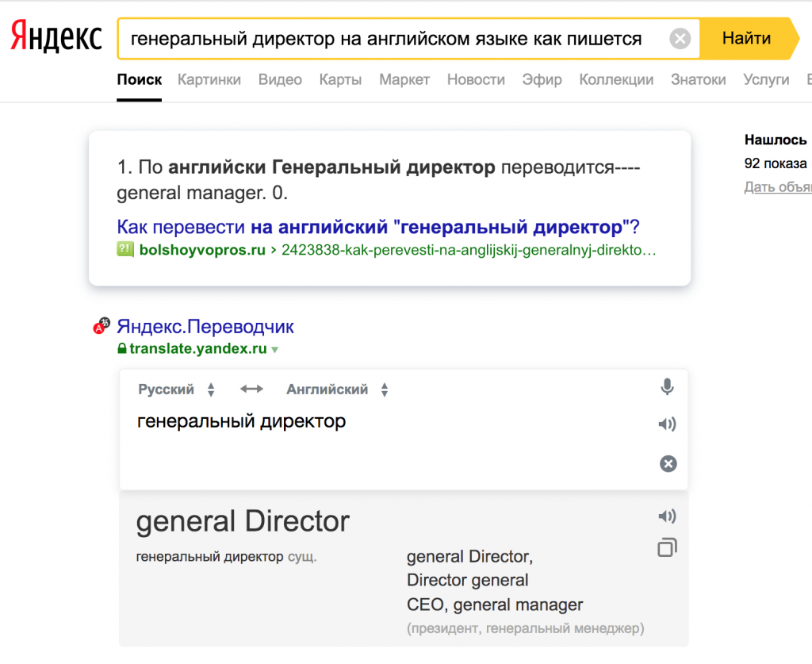The width and height of the screenshot is (812, 664).
Task: Open the Маркет tab
Action: pyautogui.click(x=404, y=79)
